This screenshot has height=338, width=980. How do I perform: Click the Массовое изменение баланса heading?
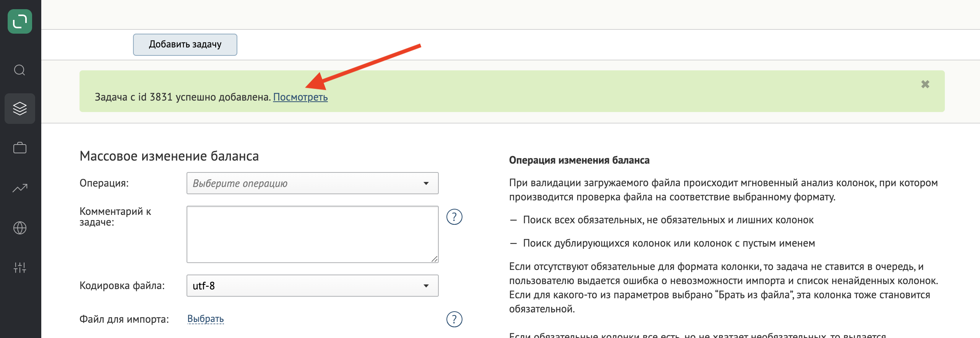coord(169,156)
